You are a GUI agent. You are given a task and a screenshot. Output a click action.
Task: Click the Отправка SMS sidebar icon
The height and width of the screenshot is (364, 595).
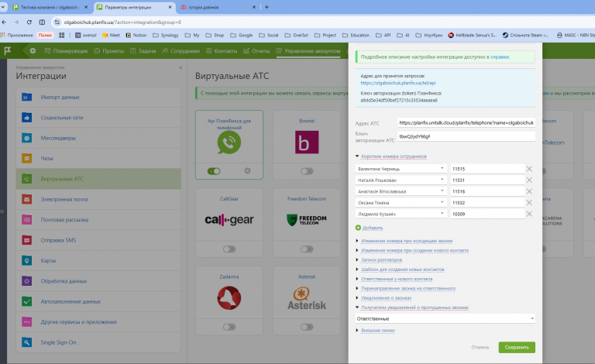pyautogui.click(x=26, y=240)
